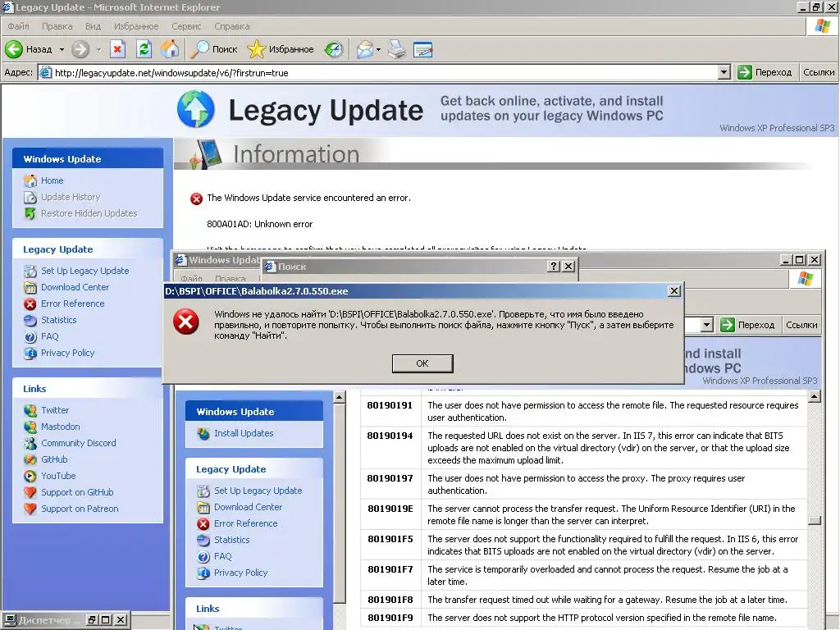Image resolution: width=840 pixels, height=630 pixels.
Task: Click the GitHub icon under Links
Action: point(30,459)
